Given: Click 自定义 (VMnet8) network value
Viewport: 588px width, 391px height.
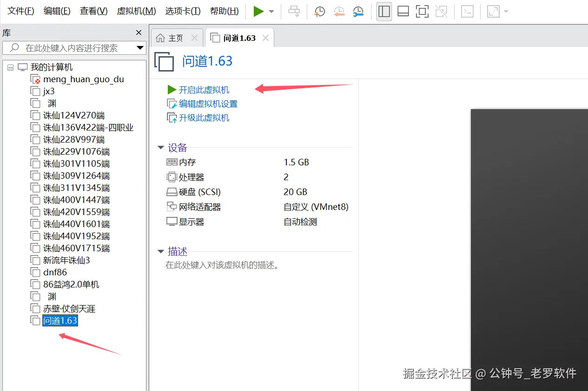Looking at the screenshot, I should 316,207.
